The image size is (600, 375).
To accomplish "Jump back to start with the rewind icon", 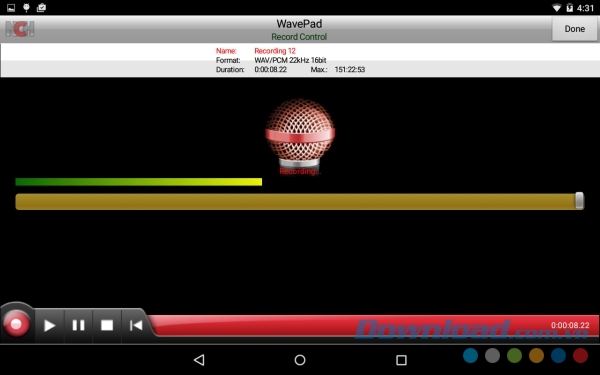I will [136, 325].
